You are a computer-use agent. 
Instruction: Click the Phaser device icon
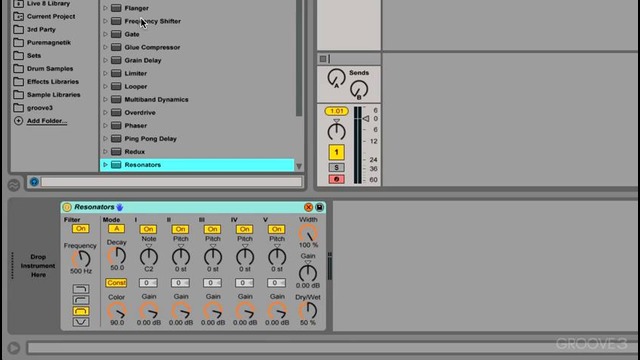pos(116,126)
